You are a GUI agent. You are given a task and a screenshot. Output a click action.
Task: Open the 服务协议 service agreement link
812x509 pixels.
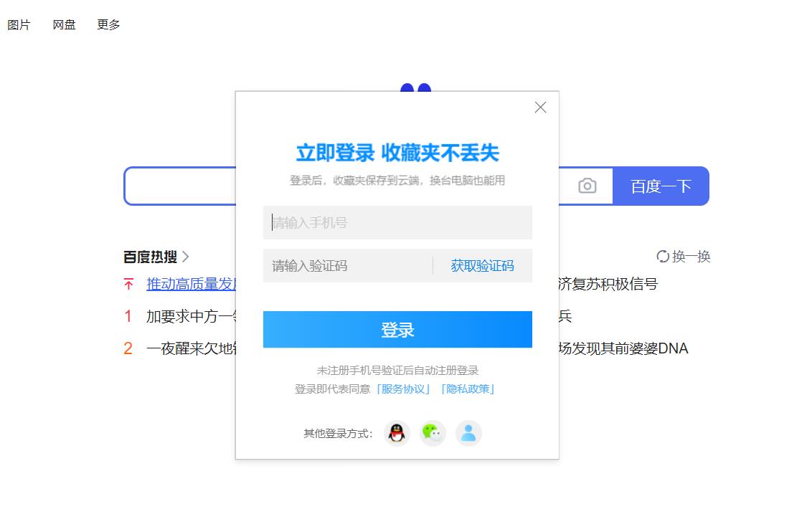click(403, 389)
